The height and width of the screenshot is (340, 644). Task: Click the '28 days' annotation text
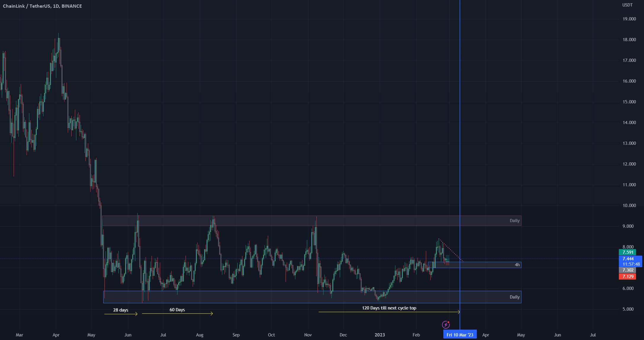(121, 310)
